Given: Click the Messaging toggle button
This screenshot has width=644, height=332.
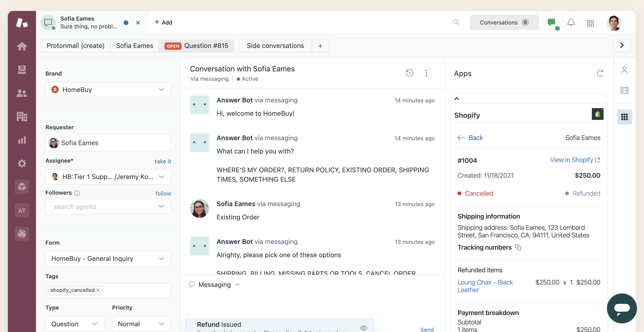Looking at the screenshot, I should tap(214, 284).
